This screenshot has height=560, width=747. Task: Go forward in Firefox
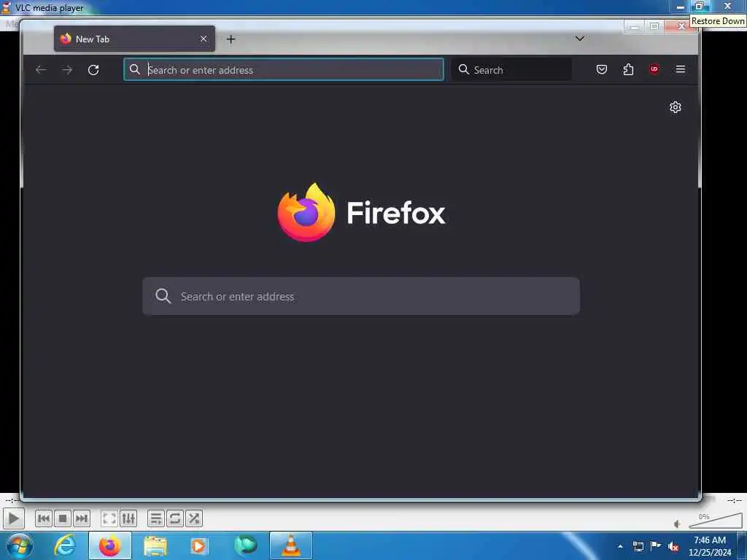click(67, 70)
